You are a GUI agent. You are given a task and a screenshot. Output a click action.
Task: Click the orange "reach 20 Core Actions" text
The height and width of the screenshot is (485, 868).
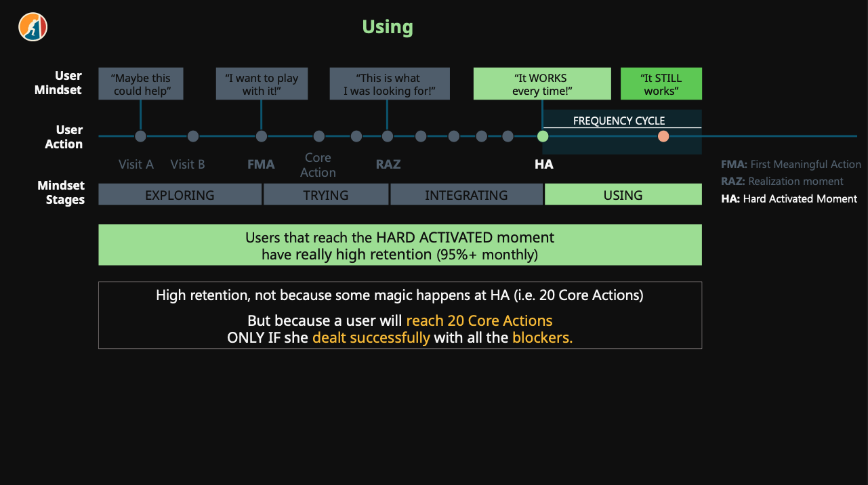click(479, 321)
